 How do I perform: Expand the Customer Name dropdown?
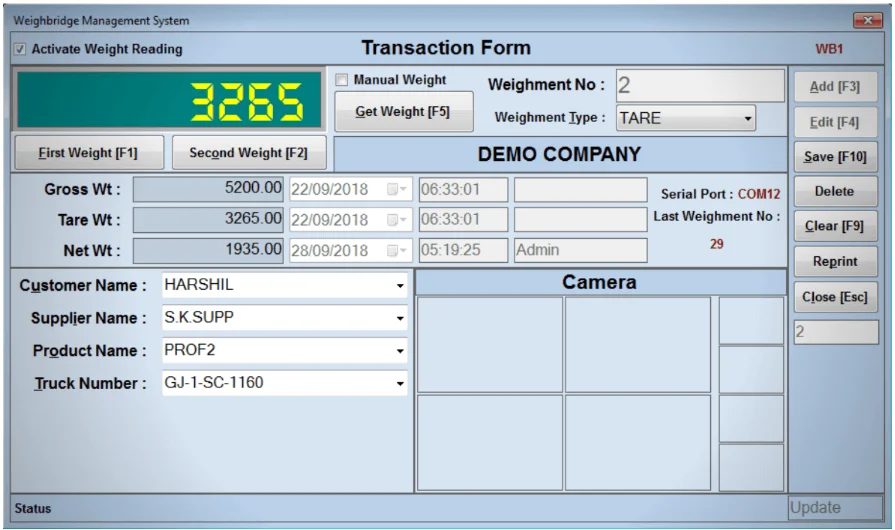coord(400,285)
